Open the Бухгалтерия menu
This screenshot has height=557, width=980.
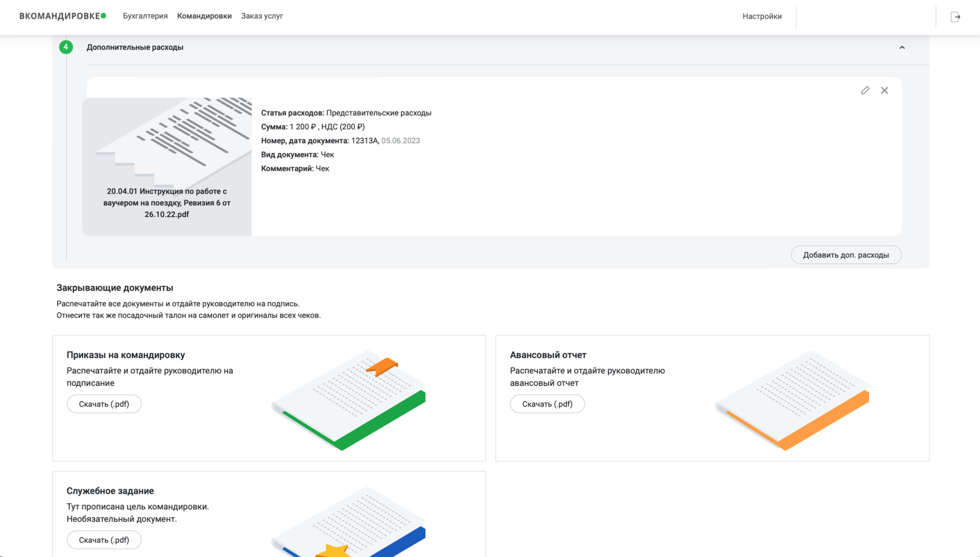pos(145,16)
